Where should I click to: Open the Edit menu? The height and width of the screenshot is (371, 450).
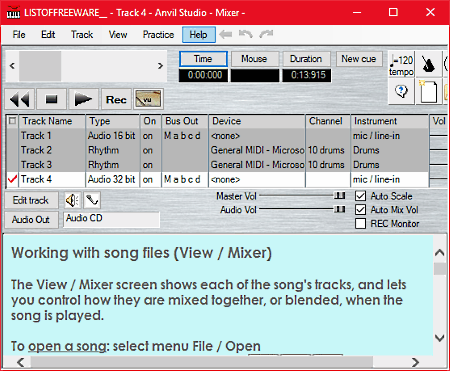click(48, 35)
